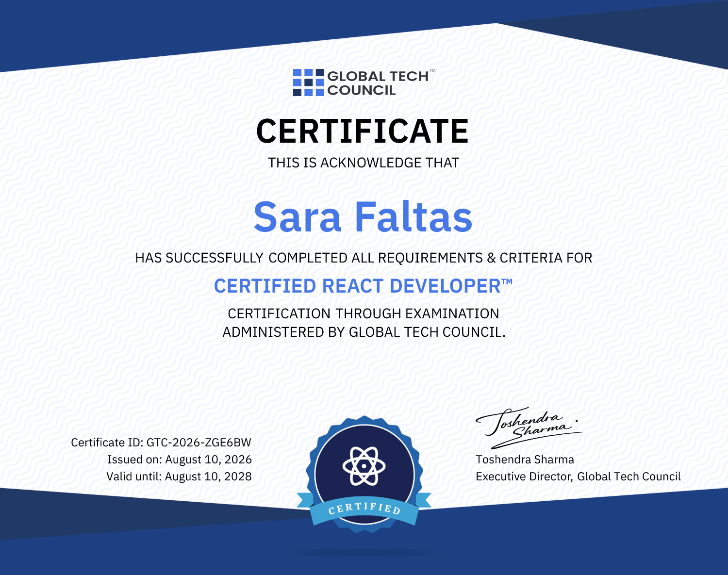
Task: Click Executive Director, Global Tech Council text
Action: click(x=578, y=476)
